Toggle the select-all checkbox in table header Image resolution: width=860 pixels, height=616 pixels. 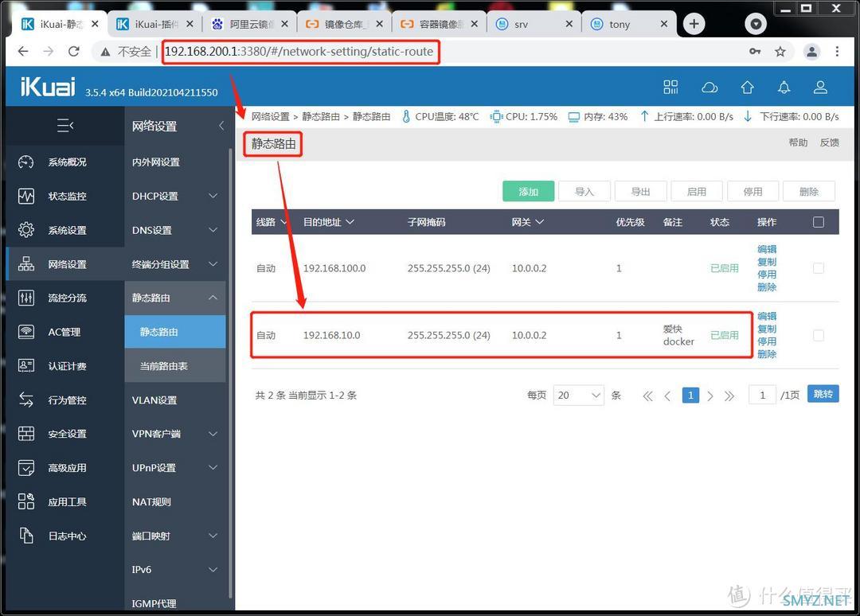819,222
